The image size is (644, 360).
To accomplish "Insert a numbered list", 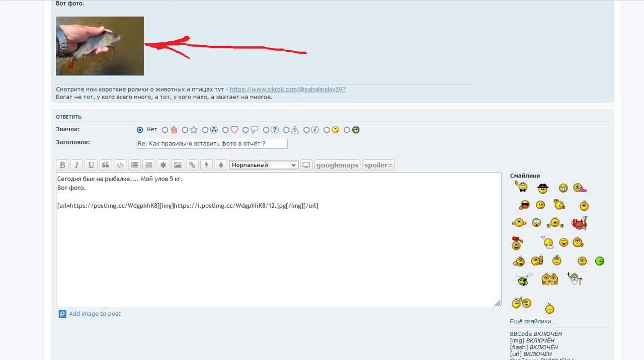I will [x=149, y=165].
